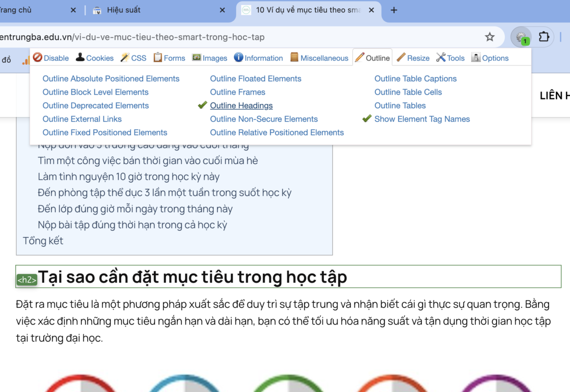Choose Outline Absolute Positioned Elements
The width and height of the screenshot is (570, 392).
click(x=111, y=78)
